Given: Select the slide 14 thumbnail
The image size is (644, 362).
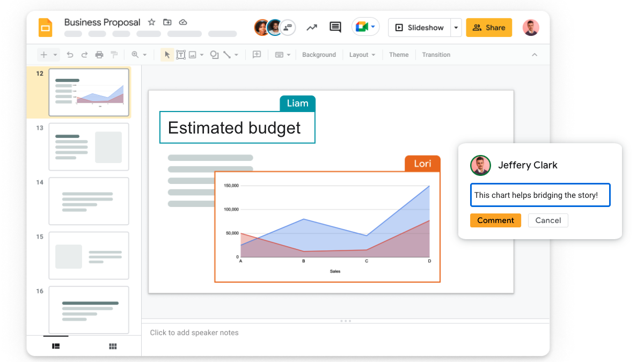Looking at the screenshot, I should pyautogui.click(x=89, y=201).
